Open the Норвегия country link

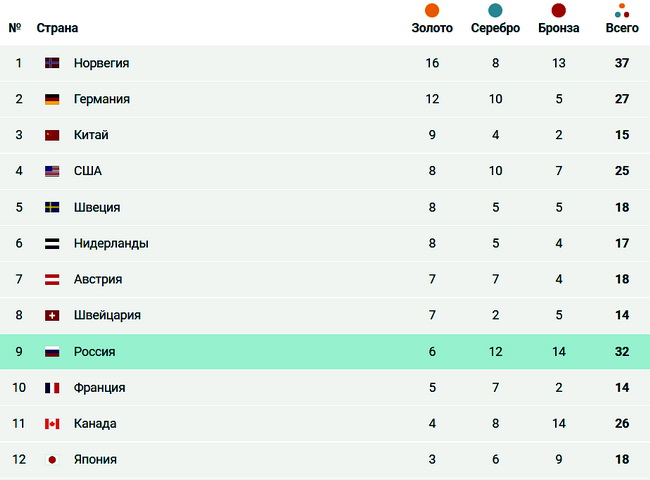tap(101, 63)
